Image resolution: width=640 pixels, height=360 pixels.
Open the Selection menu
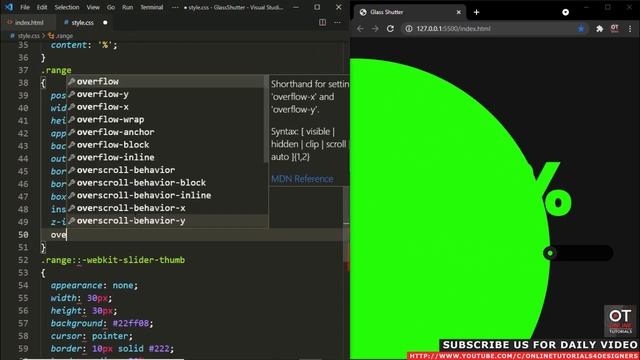point(67,7)
